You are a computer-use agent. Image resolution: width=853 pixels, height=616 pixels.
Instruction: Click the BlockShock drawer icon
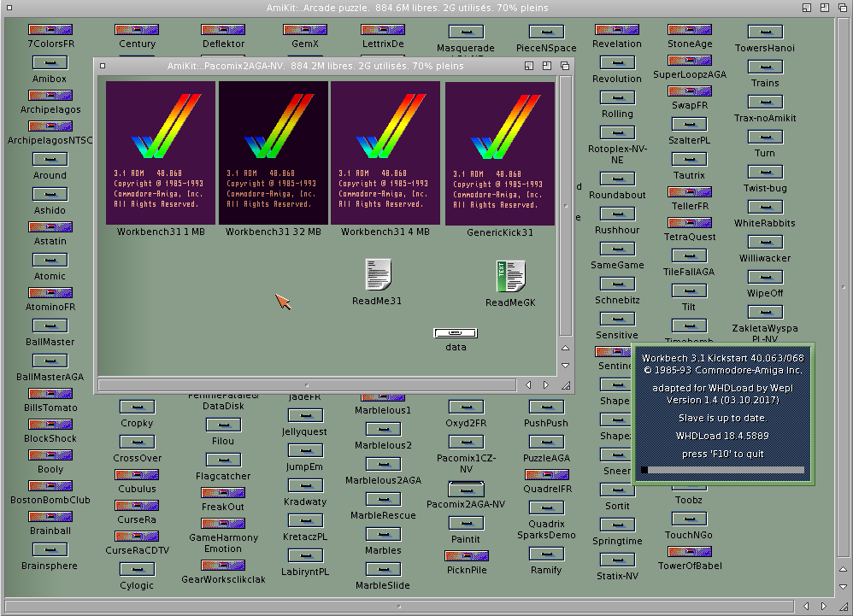coord(50,424)
